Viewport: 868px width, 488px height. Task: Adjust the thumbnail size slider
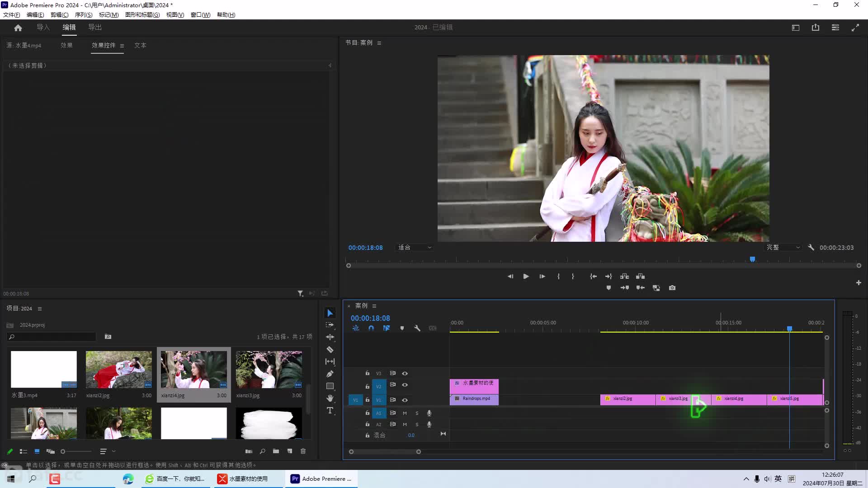click(76, 451)
